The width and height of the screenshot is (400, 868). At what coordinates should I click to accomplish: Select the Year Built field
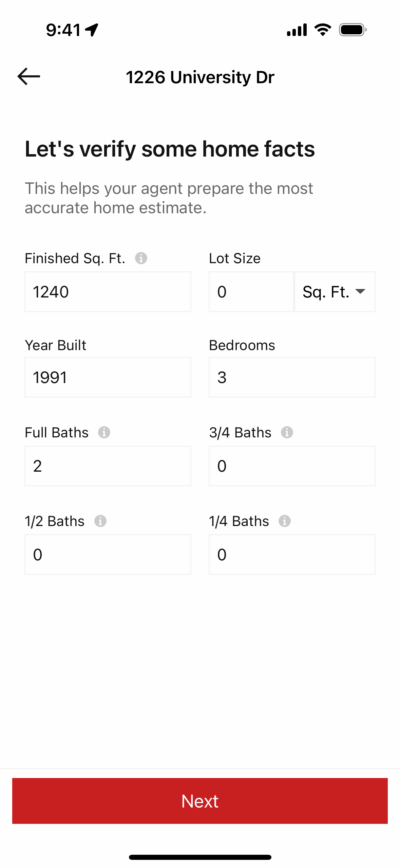tap(108, 377)
